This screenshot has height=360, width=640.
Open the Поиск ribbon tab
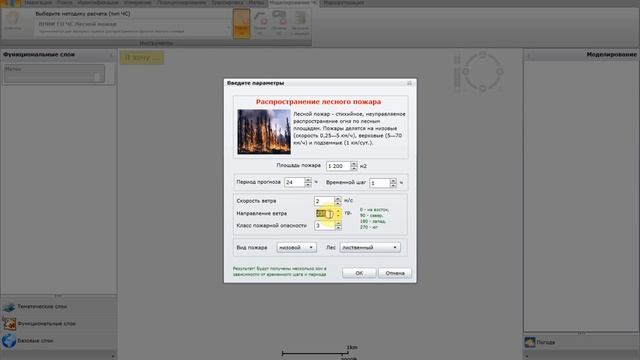pos(64,3)
